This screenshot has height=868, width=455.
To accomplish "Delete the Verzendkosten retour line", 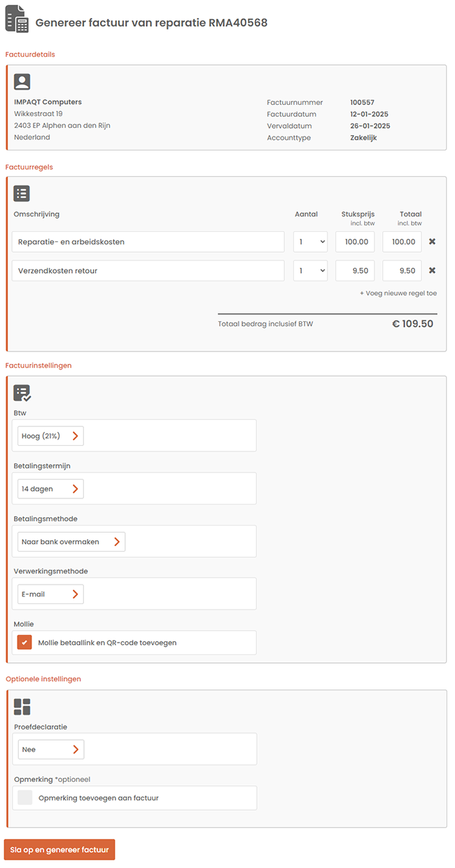I will [432, 271].
